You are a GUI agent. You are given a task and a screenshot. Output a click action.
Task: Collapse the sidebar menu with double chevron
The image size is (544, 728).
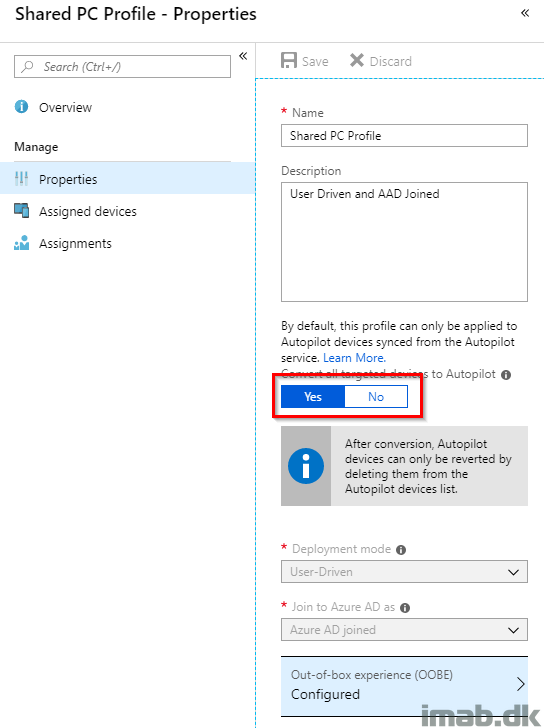point(243,56)
